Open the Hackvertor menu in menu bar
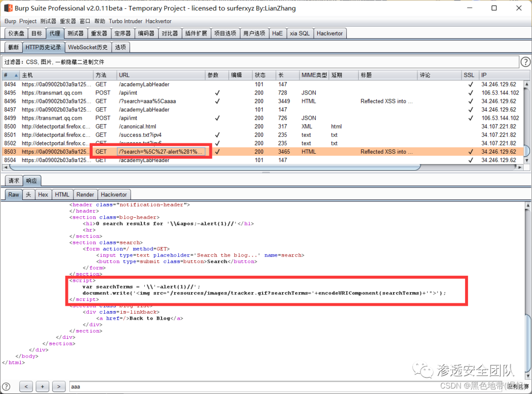 coord(159,21)
